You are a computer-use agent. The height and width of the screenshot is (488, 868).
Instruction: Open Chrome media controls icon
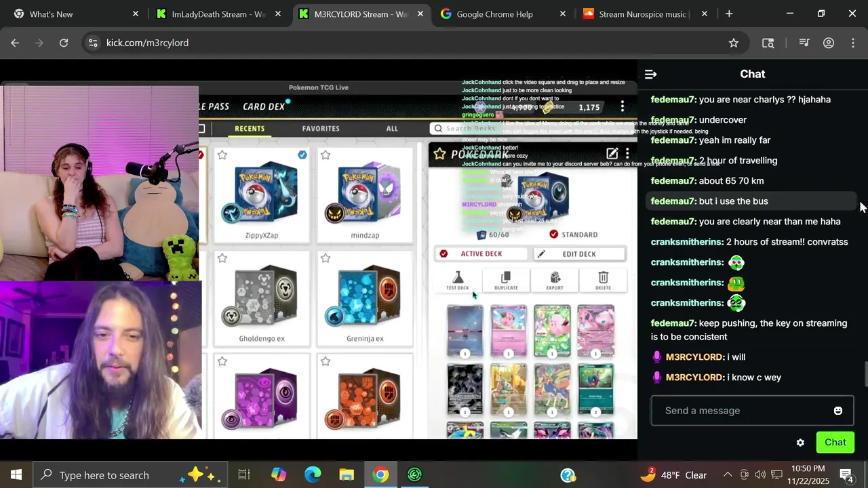(804, 43)
